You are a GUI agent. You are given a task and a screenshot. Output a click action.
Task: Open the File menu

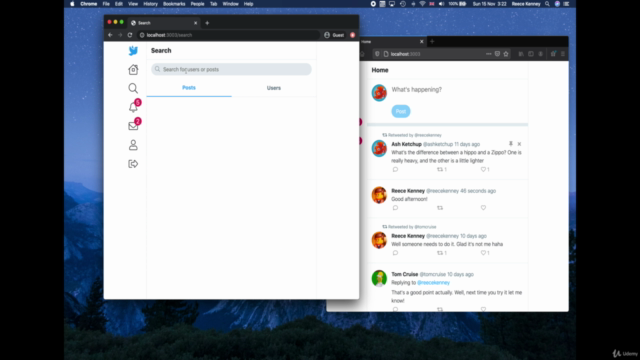[x=106, y=4]
